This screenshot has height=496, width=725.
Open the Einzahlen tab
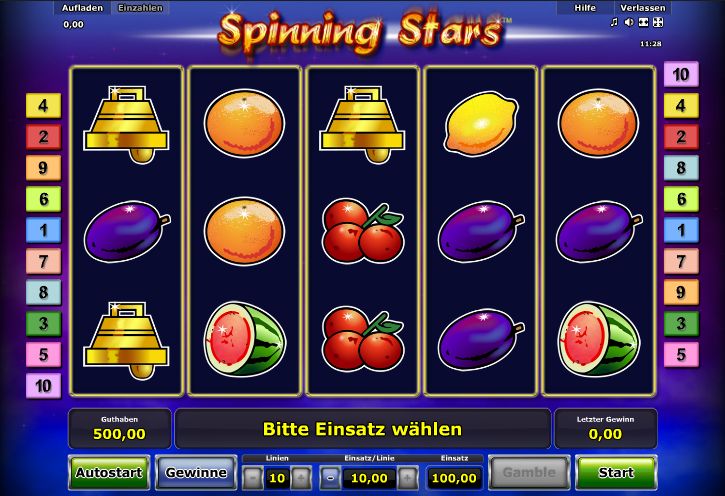(140, 8)
